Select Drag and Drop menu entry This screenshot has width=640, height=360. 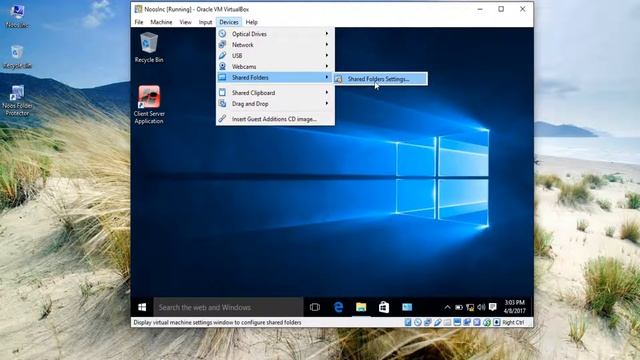click(276, 104)
